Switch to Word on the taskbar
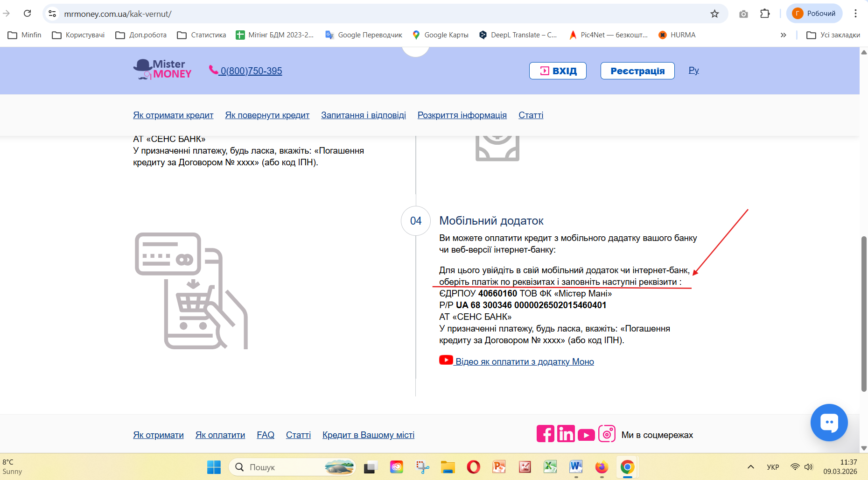Viewport: 868px width, 480px height. point(576,467)
